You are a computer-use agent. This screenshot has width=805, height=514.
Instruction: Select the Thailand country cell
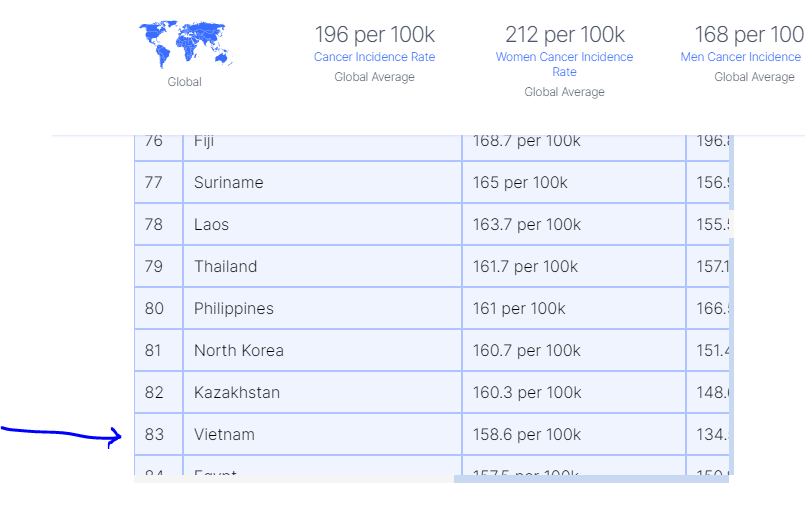click(225, 266)
